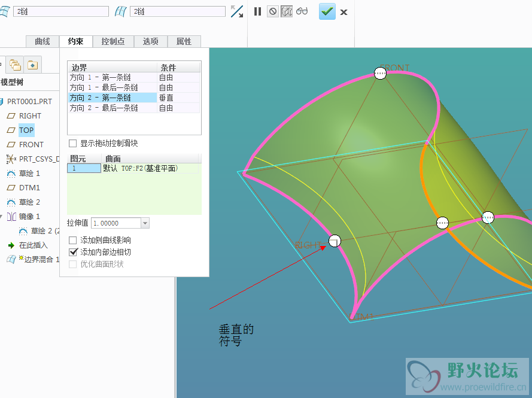532x398 pixels.
Task: Click the green insert-here arrow icon
Action: [x=11, y=245]
